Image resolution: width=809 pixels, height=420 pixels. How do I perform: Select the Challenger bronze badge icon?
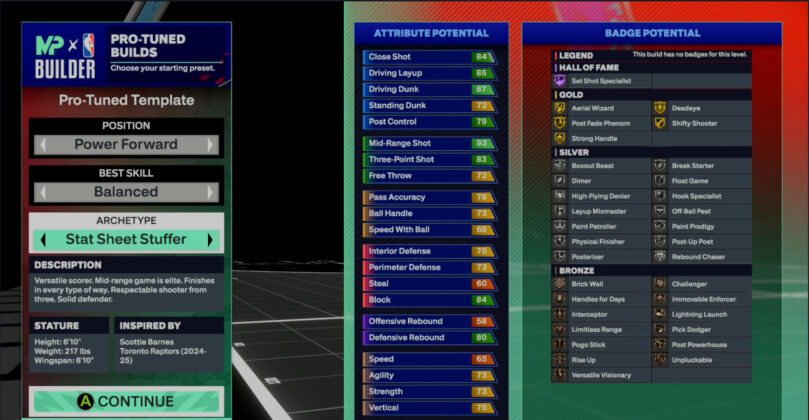[x=660, y=284]
